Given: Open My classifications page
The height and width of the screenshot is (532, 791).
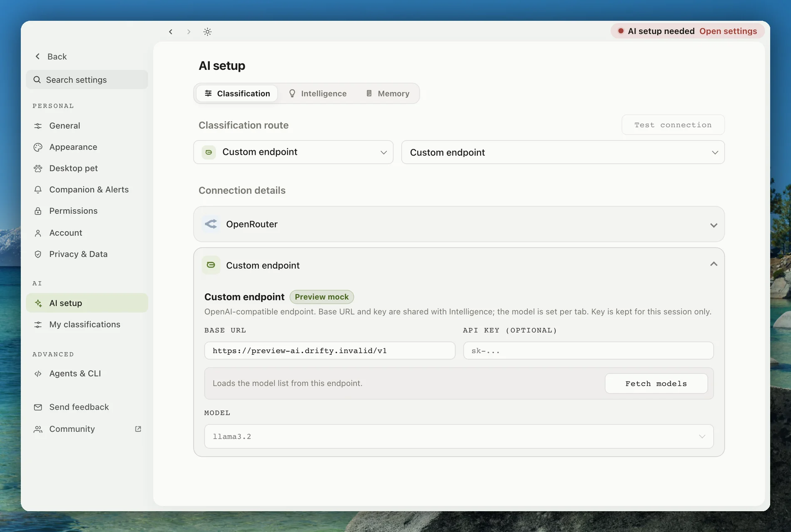Looking at the screenshot, I should pyautogui.click(x=87, y=324).
